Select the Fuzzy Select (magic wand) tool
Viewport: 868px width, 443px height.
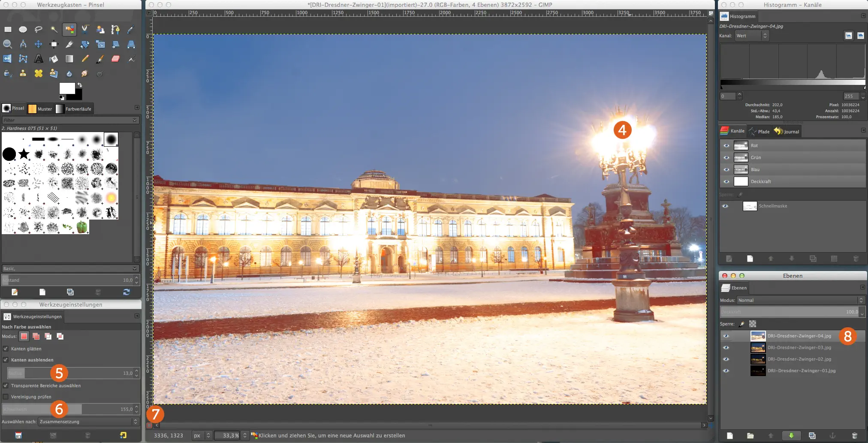(x=54, y=30)
